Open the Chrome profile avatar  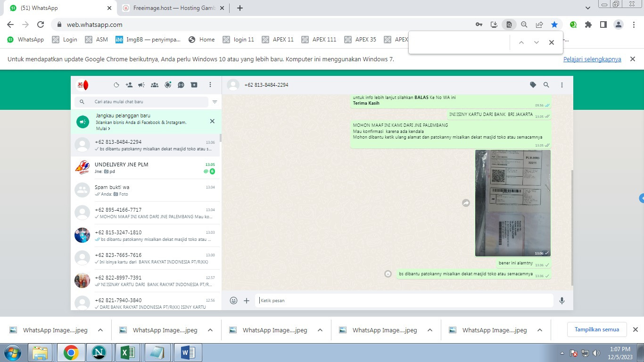point(619,25)
